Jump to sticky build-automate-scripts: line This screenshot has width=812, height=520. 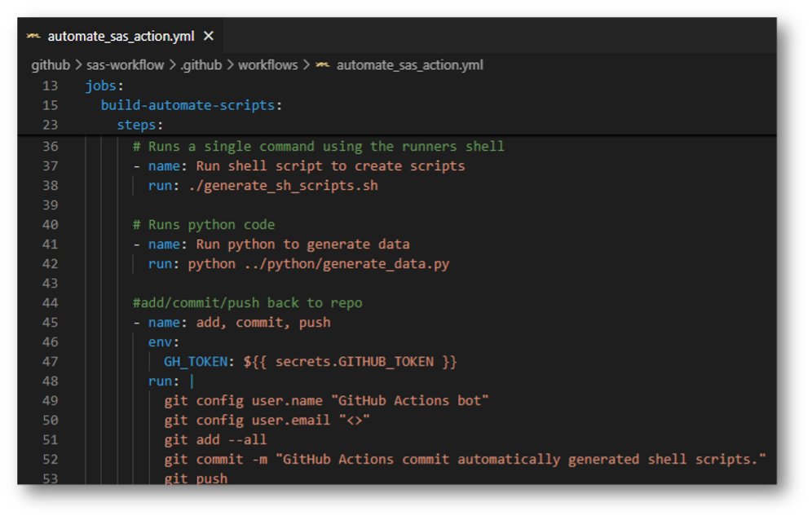pos(192,105)
